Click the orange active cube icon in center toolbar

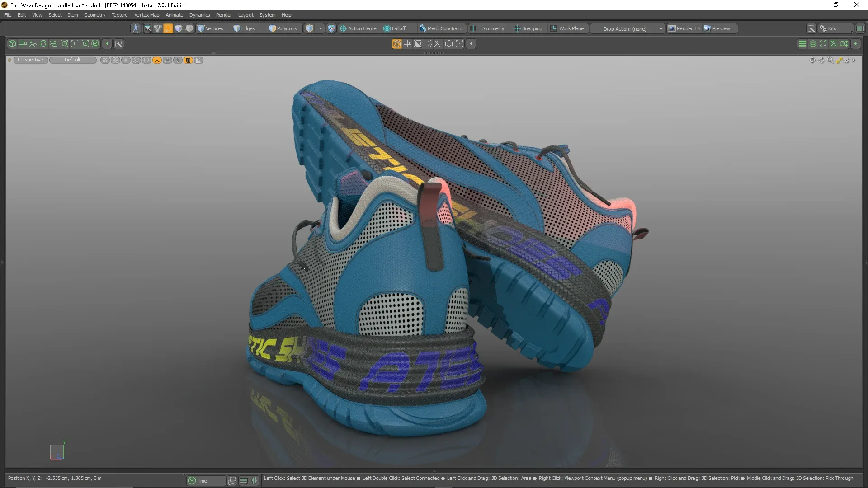coord(397,44)
